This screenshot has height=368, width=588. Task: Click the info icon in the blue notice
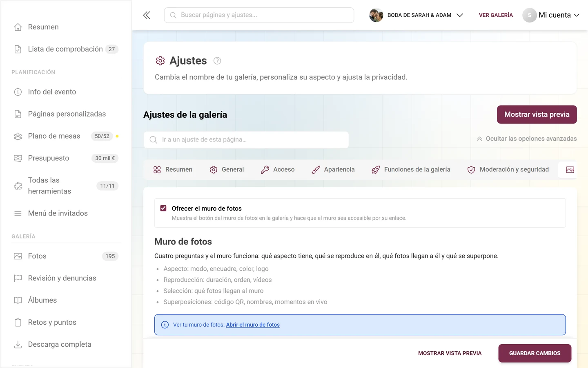tap(165, 325)
